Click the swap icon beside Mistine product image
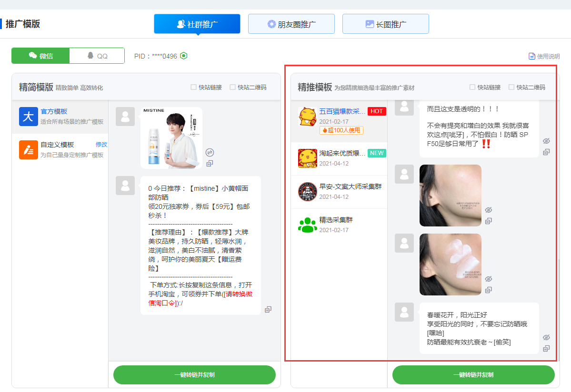The image size is (571, 392). tap(210, 152)
